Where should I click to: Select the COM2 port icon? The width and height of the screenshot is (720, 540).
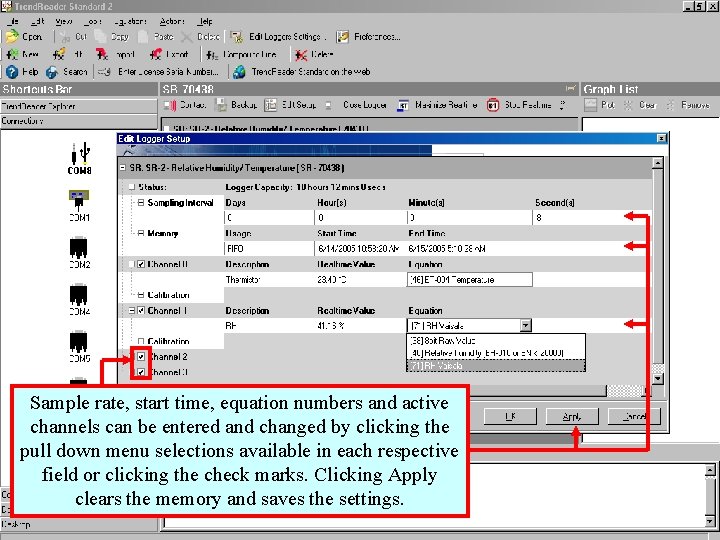(79, 248)
